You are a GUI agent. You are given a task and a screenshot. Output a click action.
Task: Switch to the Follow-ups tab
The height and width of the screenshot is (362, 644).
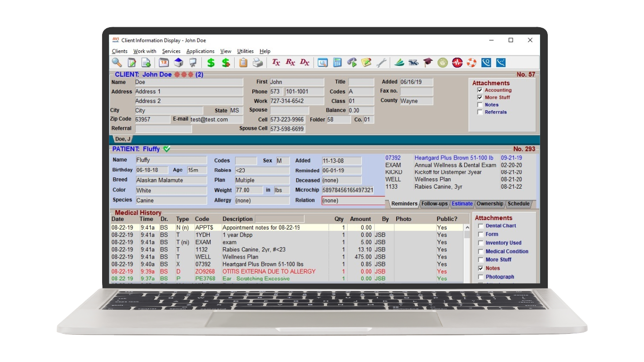[434, 204]
